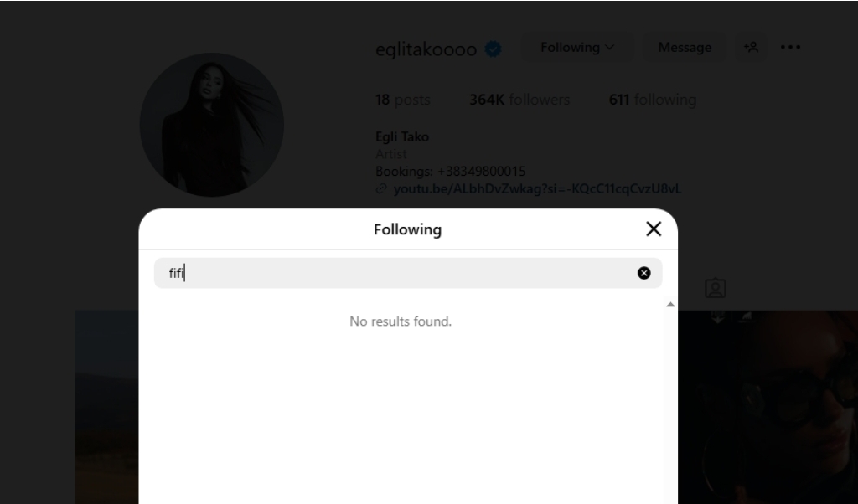858x504 pixels.
Task: Click the eglitakoooo username heading
Action: tap(426, 49)
